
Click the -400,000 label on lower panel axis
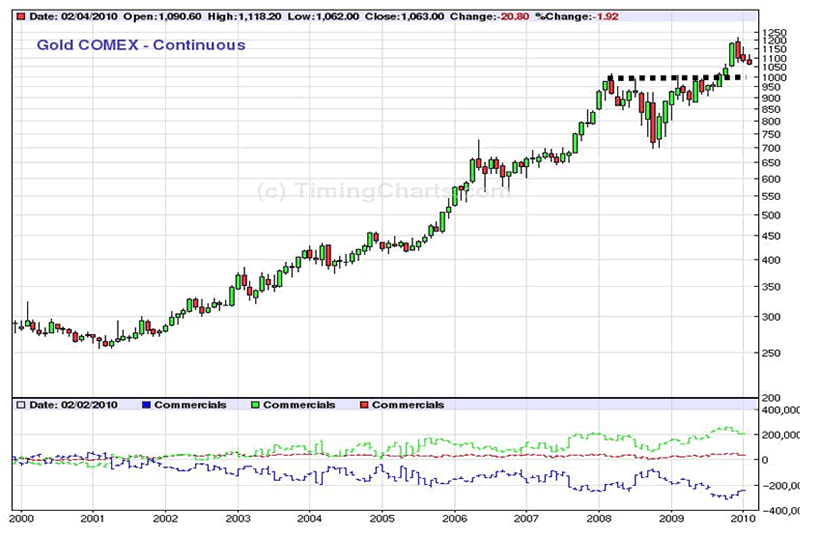click(779, 511)
